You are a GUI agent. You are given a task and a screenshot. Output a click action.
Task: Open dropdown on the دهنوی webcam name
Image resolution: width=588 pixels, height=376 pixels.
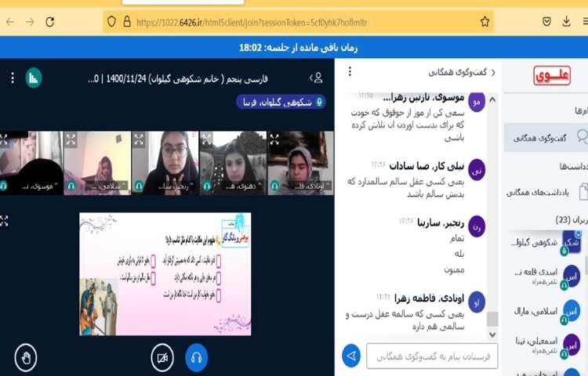click(x=243, y=186)
